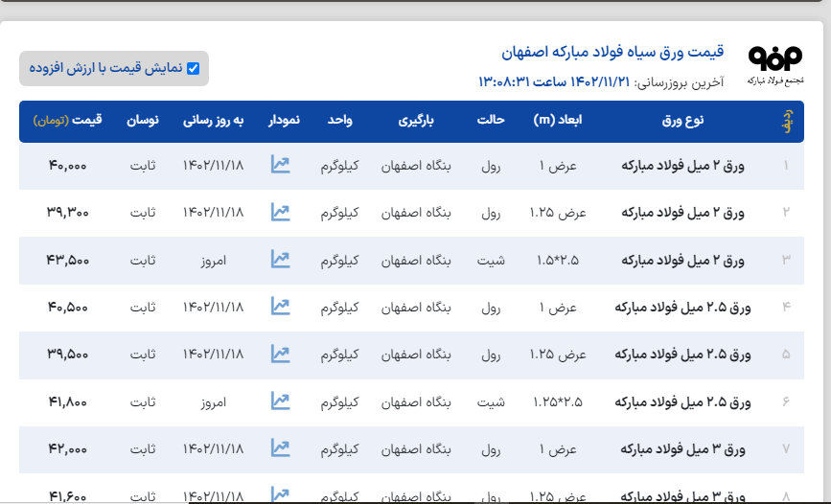Click the Mobarakeh Steel logo
Viewport: 831px width, 504px height.
point(774,63)
